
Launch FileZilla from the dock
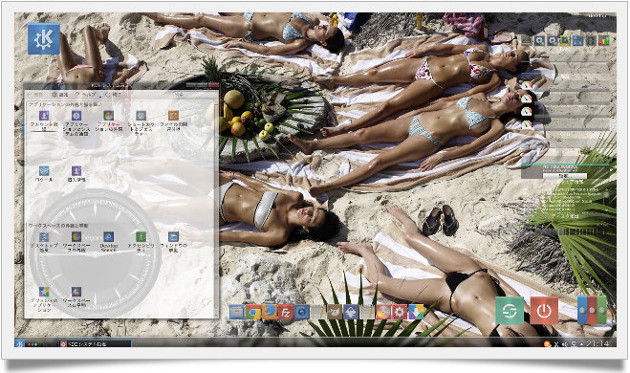tap(286, 312)
